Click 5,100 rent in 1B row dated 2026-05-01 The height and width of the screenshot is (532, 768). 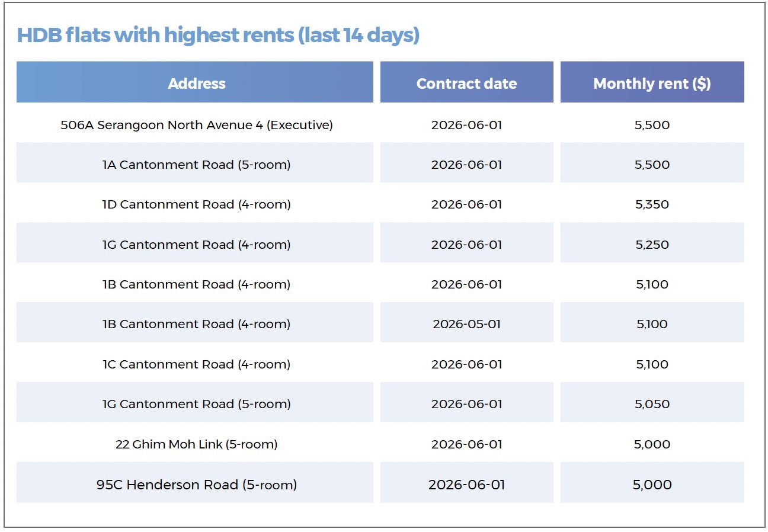pyautogui.click(x=652, y=324)
